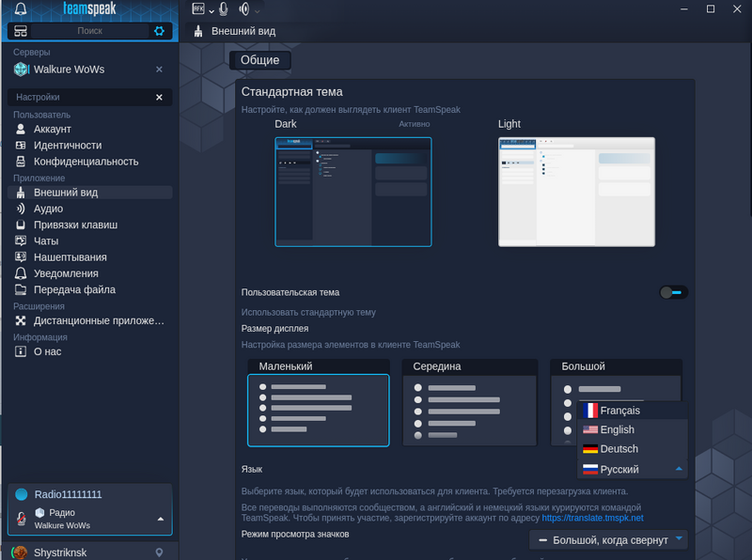Click the Привязки клавиш icon
This screenshot has height=560, width=752.
click(21, 225)
